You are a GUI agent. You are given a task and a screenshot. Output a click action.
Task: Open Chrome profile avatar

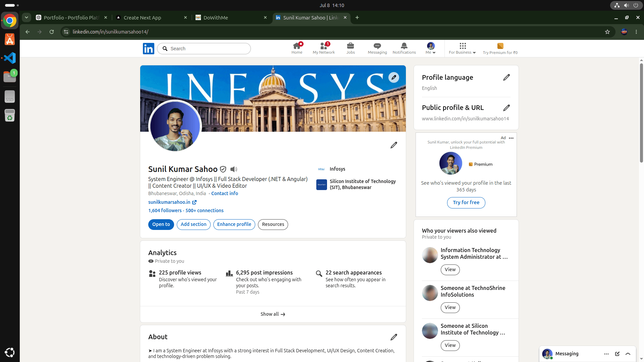coord(624,32)
